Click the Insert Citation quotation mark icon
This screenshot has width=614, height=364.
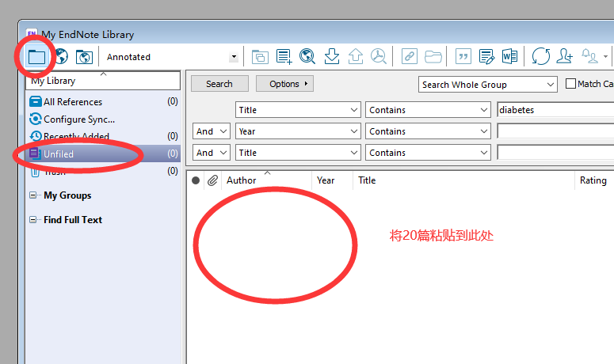point(463,56)
